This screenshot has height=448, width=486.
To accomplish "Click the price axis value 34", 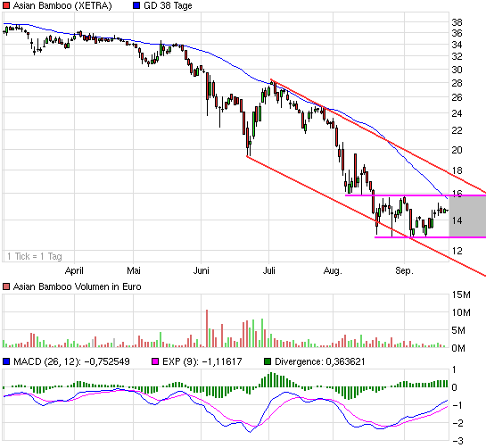I will [457, 45].
